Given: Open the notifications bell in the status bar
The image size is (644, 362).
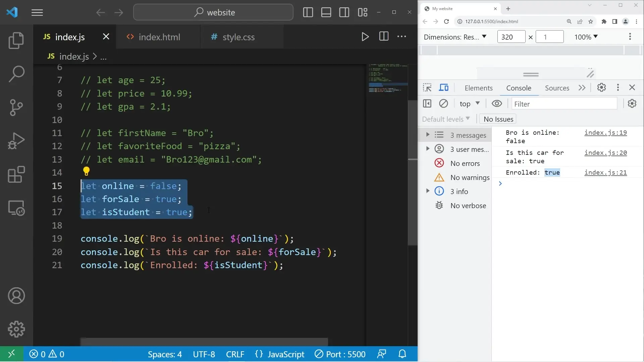Looking at the screenshot, I should tap(402, 354).
